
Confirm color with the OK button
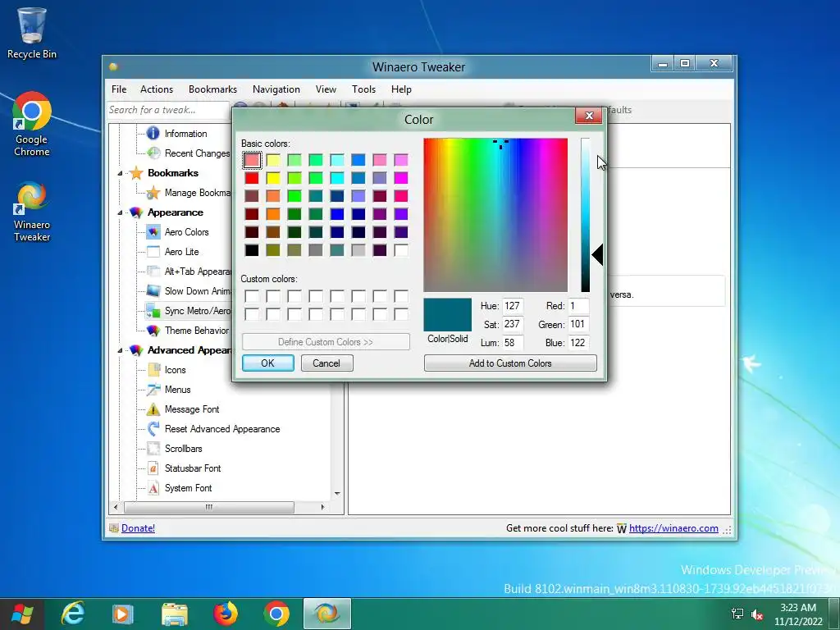(268, 363)
